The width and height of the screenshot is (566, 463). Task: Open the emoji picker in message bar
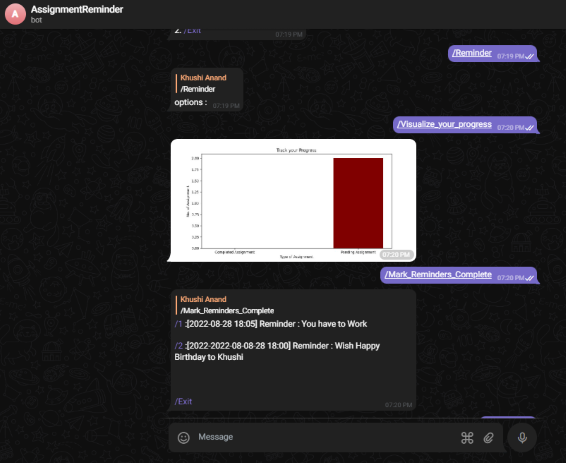coord(183,438)
